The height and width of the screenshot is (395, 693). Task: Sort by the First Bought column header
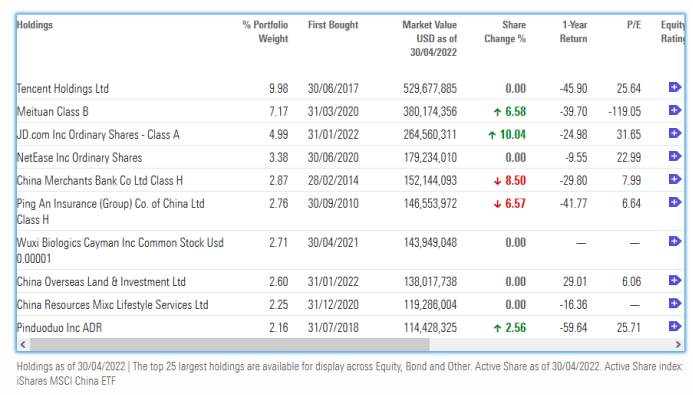point(333,25)
